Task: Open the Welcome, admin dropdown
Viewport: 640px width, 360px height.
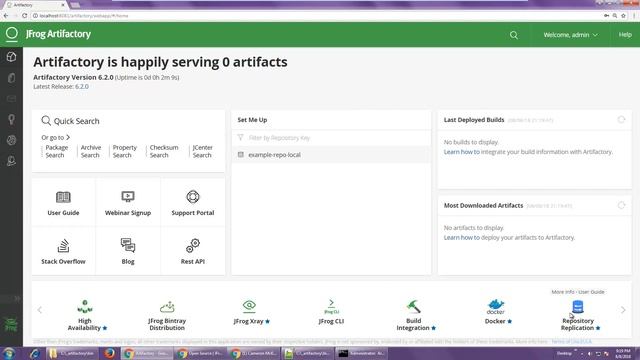Action: [x=570, y=35]
